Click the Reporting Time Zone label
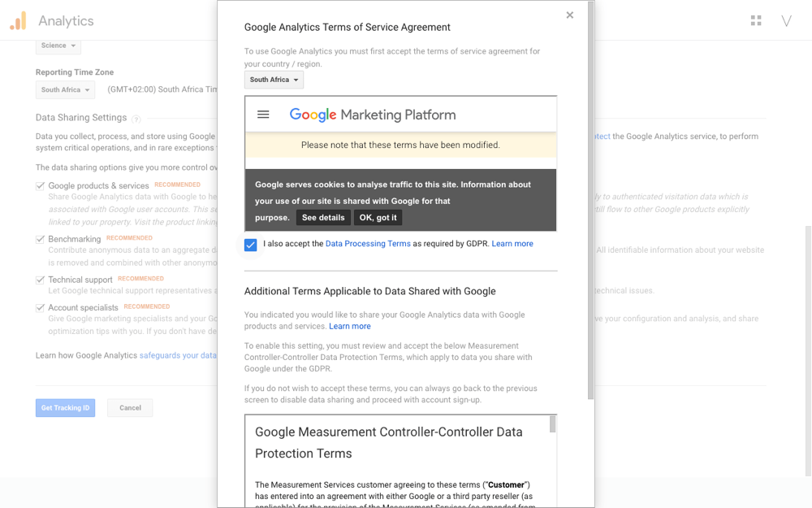 [75, 72]
